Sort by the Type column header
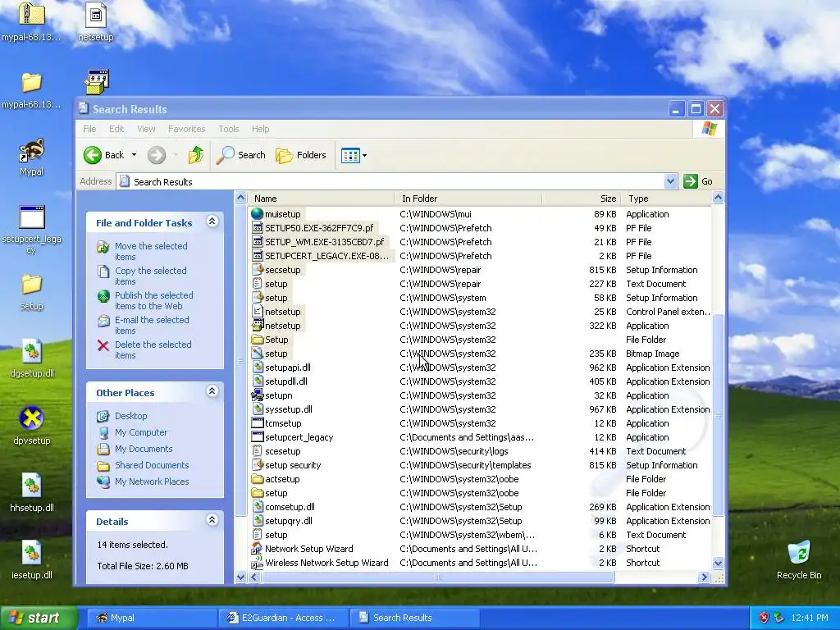This screenshot has height=630, width=840. pyautogui.click(x=666, y=199)
